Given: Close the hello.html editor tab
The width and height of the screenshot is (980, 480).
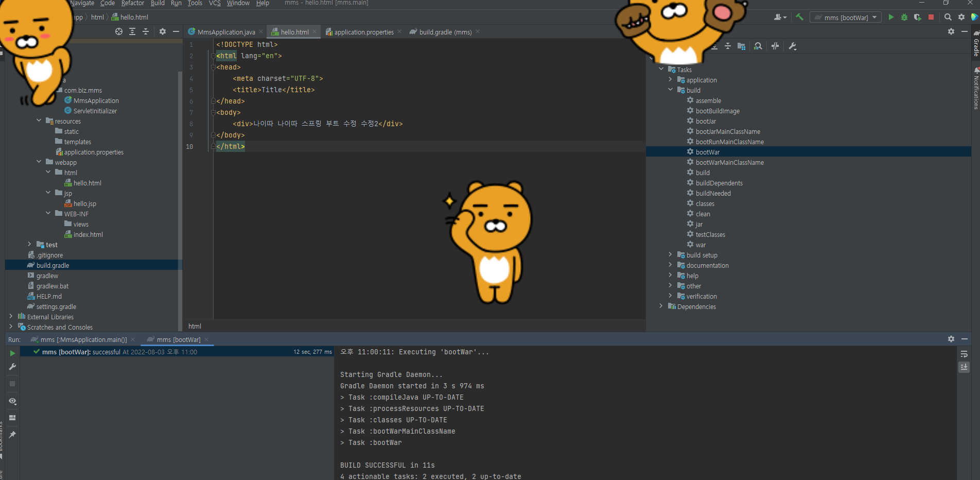Looking at the screenshot, I should point(314,32).
